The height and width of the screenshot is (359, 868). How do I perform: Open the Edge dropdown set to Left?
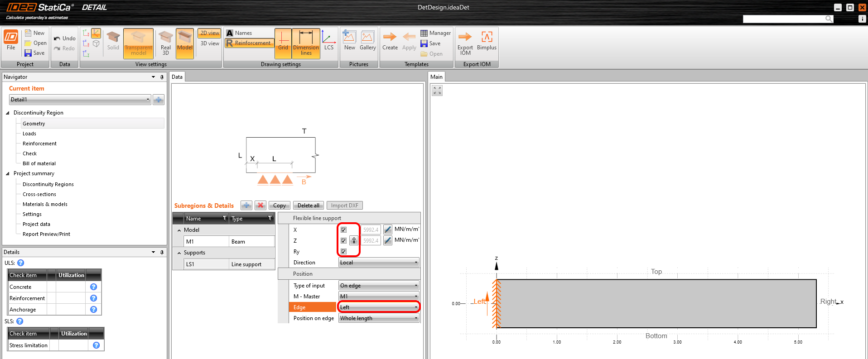point(379,307)
